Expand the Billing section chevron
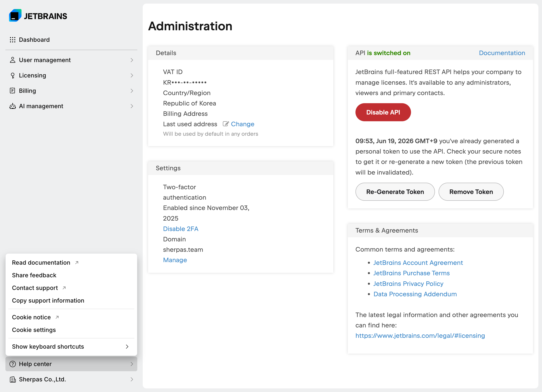 132,91
